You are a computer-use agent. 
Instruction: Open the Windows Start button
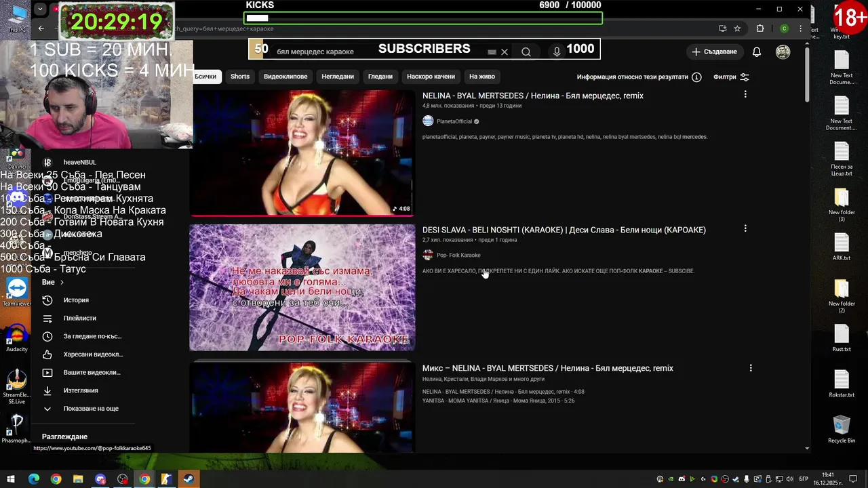(11, 479)
